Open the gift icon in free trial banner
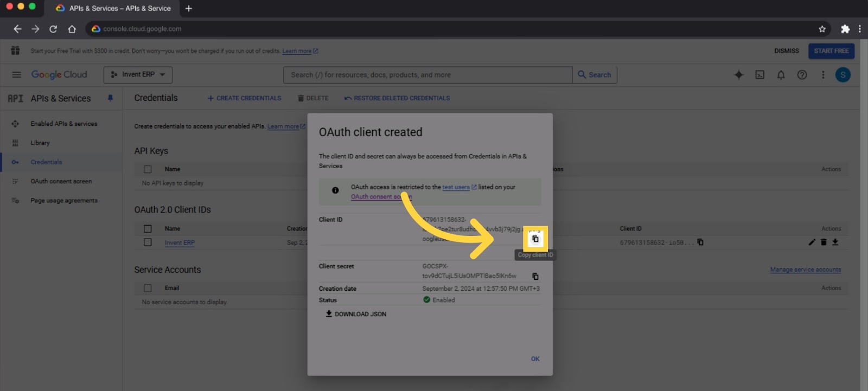 coord(15,50)
